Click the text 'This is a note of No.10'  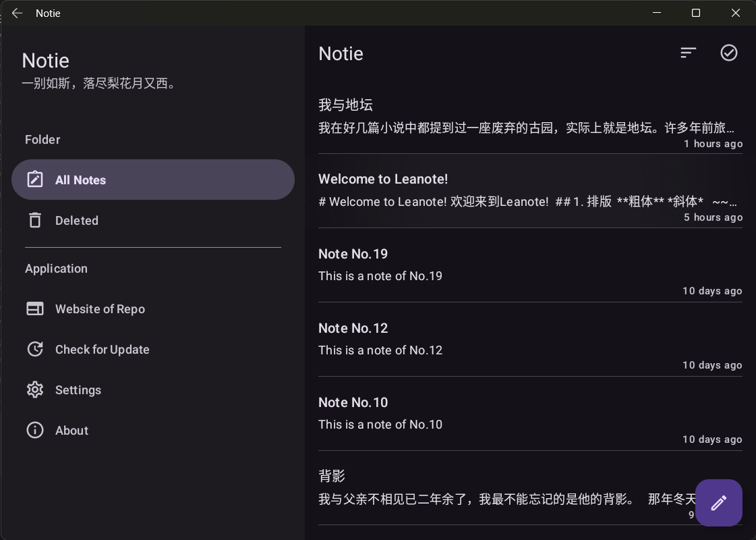click(x=380, y=425)
